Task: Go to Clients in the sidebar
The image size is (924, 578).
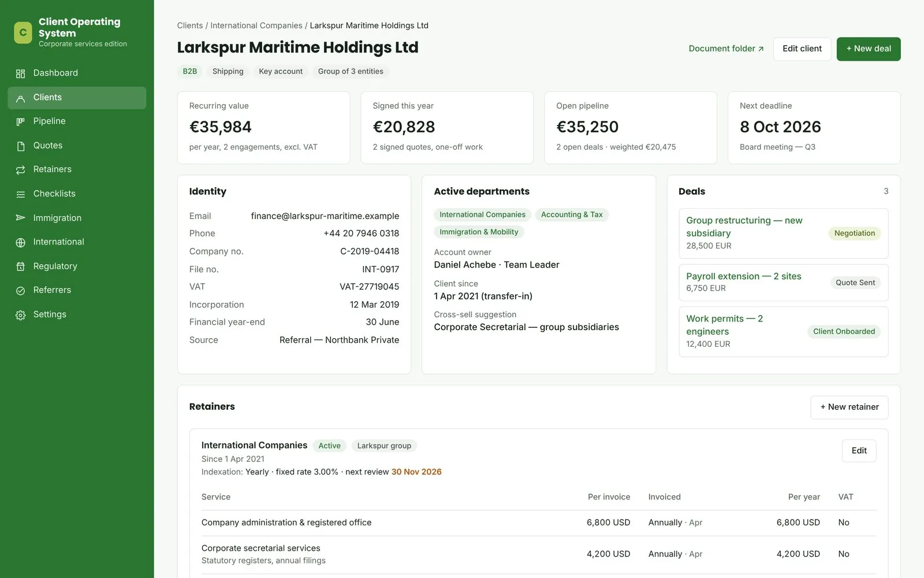Action: pos(77,98)
